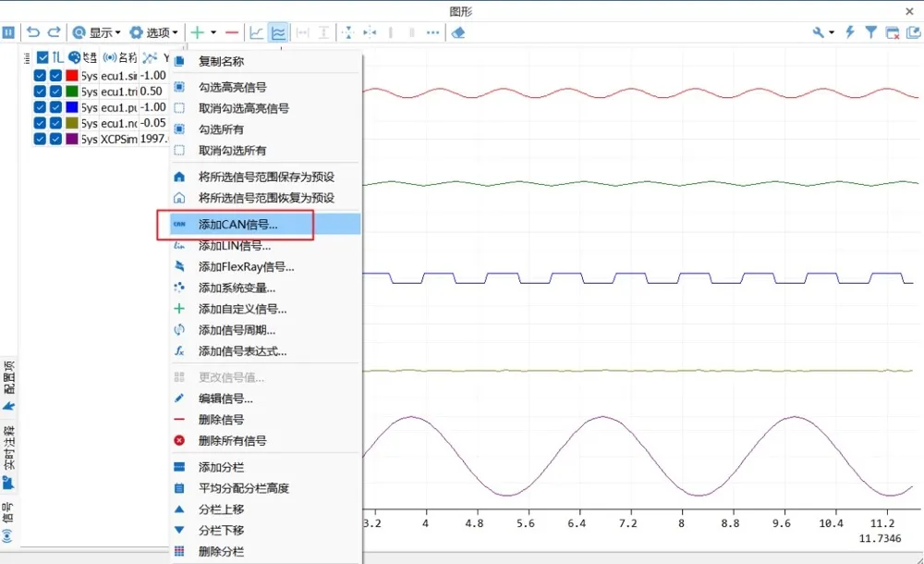Click the filter funnel icon

click(871, 32)
